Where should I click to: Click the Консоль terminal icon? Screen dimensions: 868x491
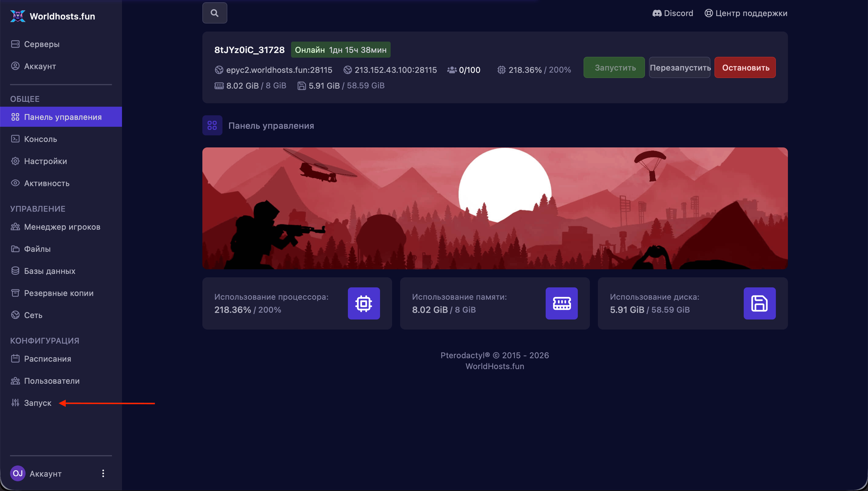[15, 139]
